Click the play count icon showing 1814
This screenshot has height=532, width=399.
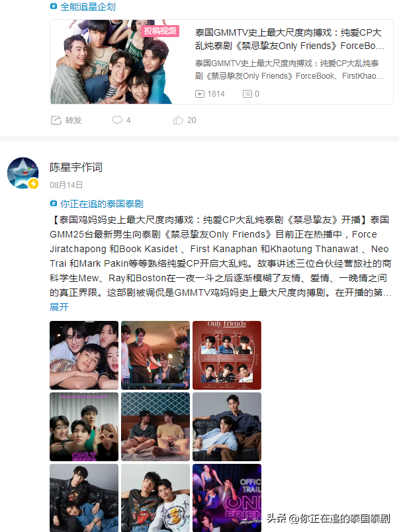point(200,94)
